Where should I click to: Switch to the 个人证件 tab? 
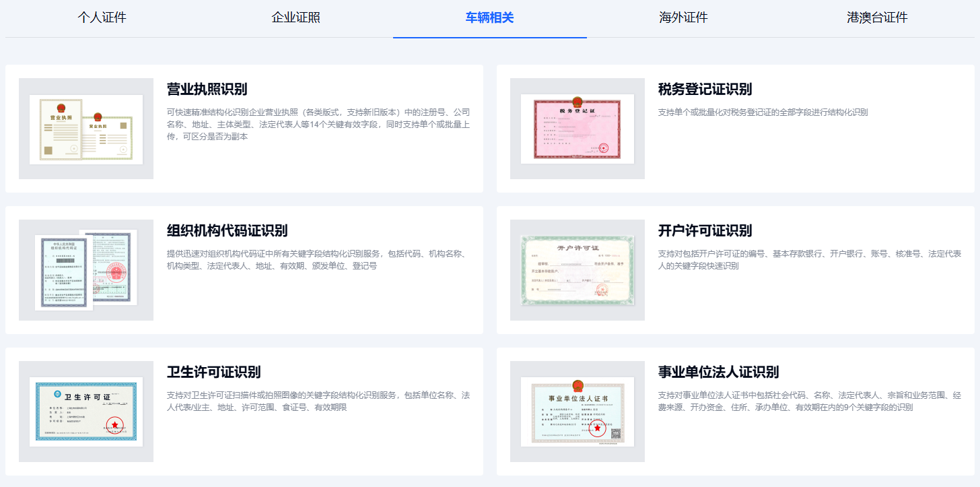[x=102, y=18]
